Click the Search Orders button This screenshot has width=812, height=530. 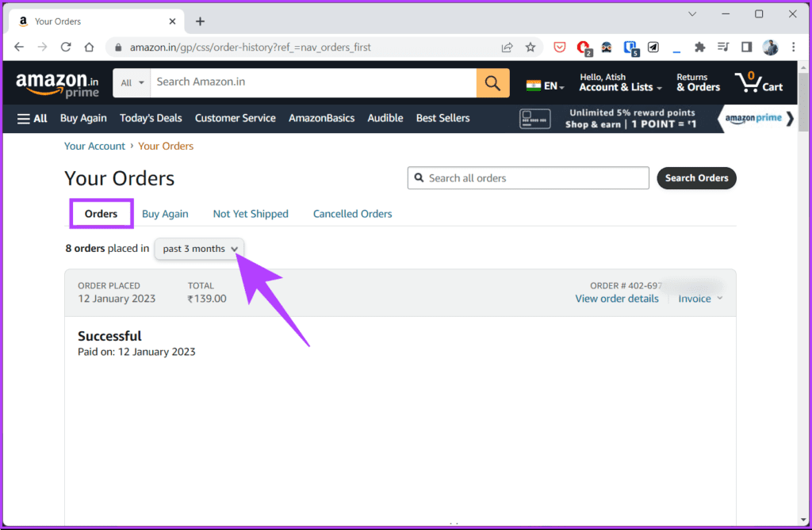tap(696, 178)
